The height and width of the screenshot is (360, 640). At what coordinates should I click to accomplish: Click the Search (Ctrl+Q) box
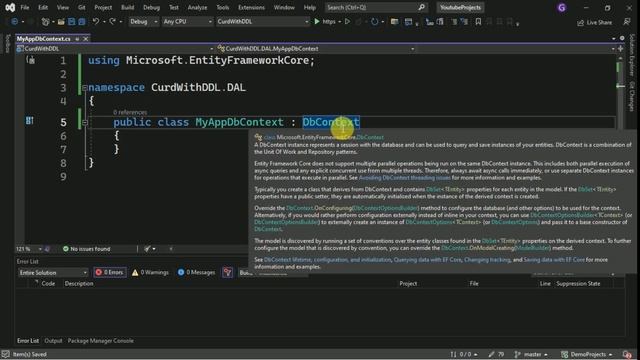(x=376, y=7)
